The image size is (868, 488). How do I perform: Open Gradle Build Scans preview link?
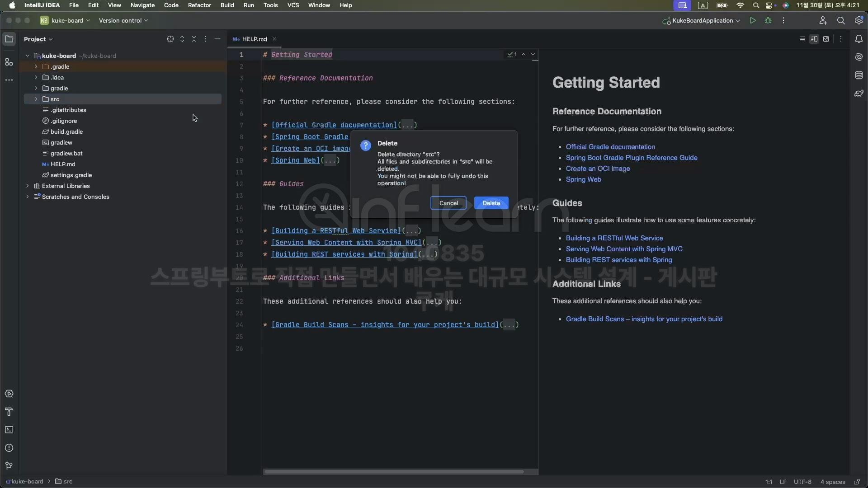coord(644,319)
